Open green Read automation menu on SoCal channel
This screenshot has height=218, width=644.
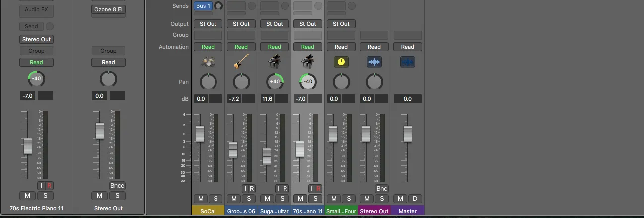tap(208, 47)
